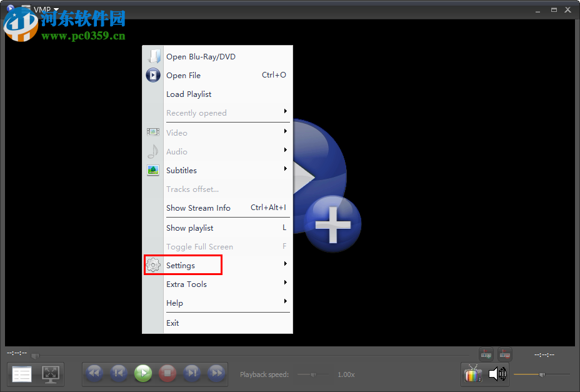This screenshot has width=580, height=392.
Task: Click the Audio note icon
Action: [x=153, y=151]
